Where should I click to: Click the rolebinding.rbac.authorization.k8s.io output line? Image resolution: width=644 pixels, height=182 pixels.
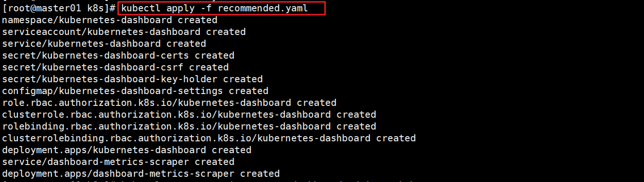click(189, 127)
